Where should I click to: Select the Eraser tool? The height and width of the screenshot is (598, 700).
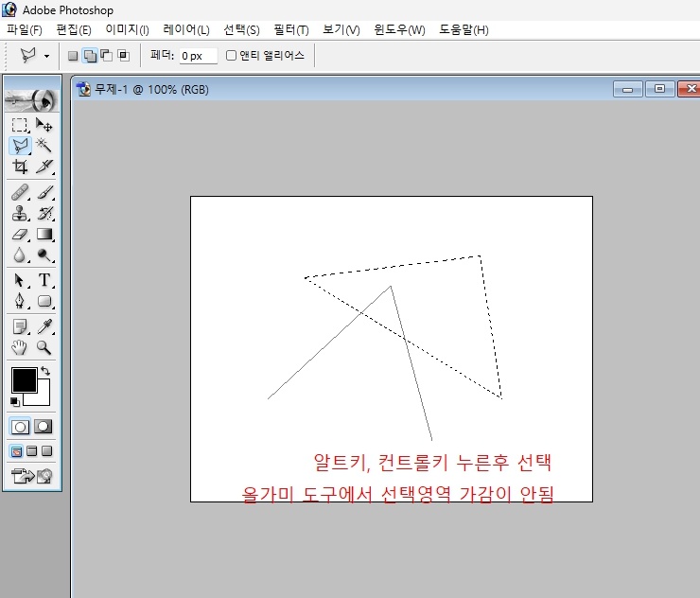tap(20, 235)
